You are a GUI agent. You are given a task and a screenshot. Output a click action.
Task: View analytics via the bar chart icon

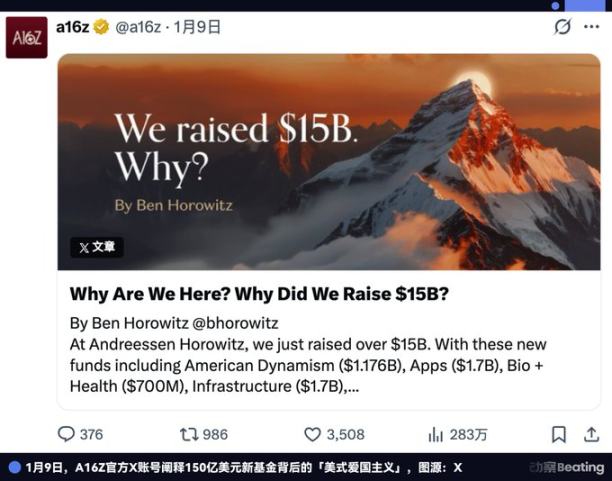click(x=435, y=435)
